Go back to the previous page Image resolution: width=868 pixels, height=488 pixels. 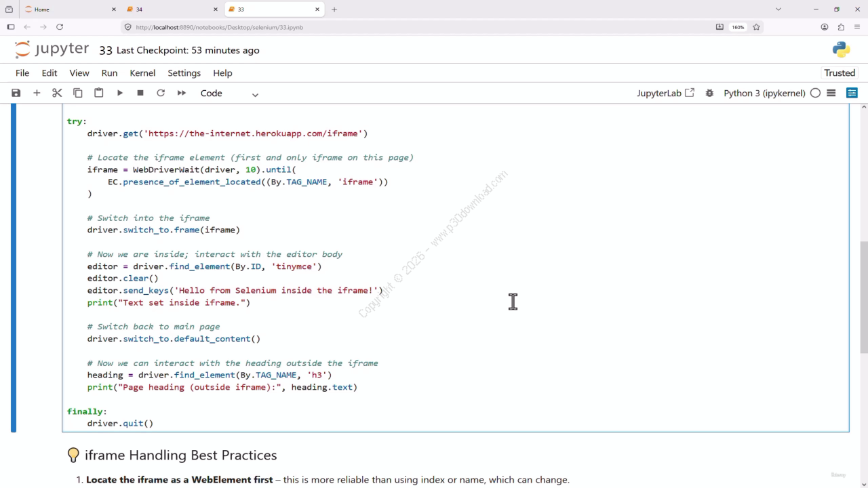point(27,27)
